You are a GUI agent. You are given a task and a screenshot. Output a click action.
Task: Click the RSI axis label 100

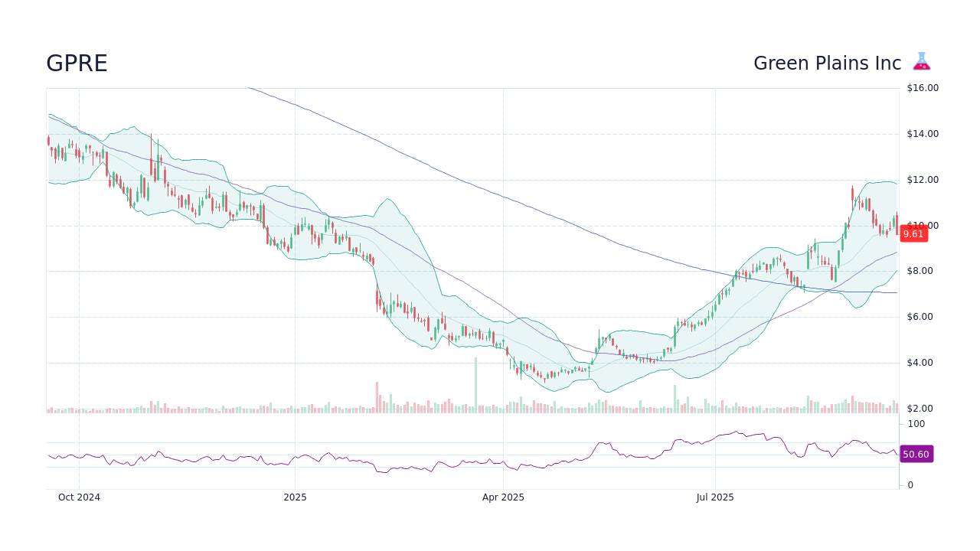916,424
